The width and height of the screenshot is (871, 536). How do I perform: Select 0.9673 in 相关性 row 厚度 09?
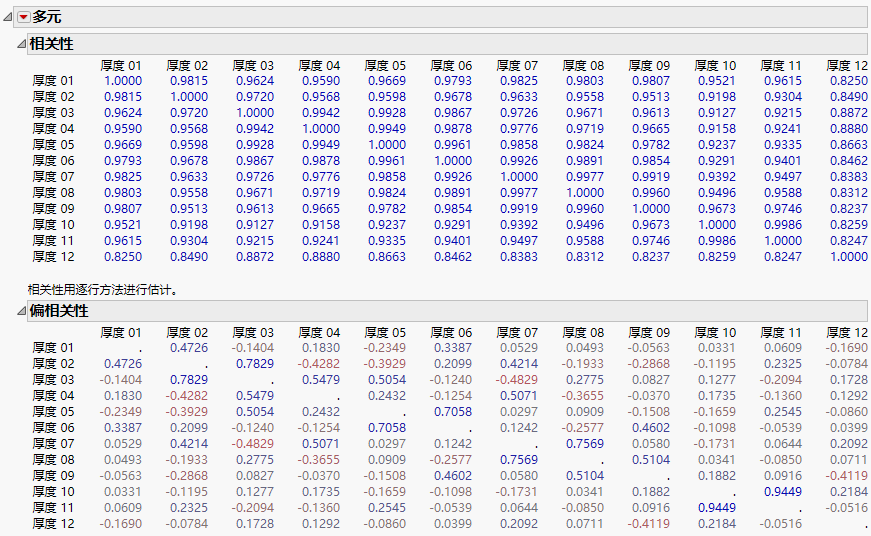[x=717, y=209]
